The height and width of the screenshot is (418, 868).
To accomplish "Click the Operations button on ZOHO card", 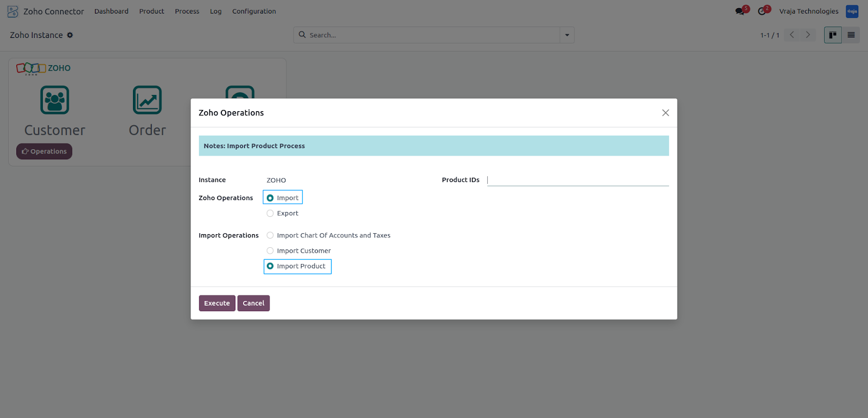I will pos(44,151).
